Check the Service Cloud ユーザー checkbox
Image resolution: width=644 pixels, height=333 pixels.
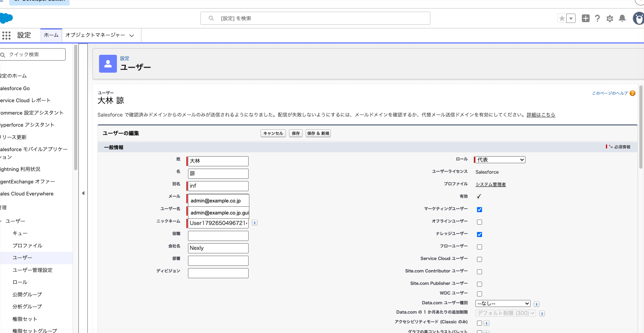click(x=479, y=259)
